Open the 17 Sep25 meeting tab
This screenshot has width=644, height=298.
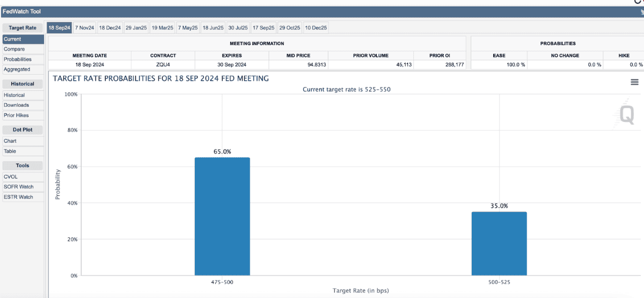pyautogui.click(x=264, y=27)
